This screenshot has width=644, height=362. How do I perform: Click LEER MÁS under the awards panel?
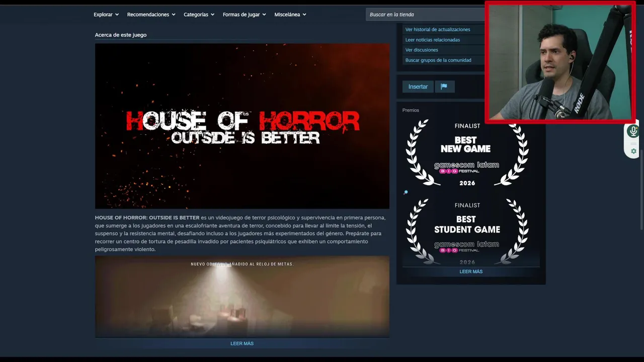click(x=471, y=271)
